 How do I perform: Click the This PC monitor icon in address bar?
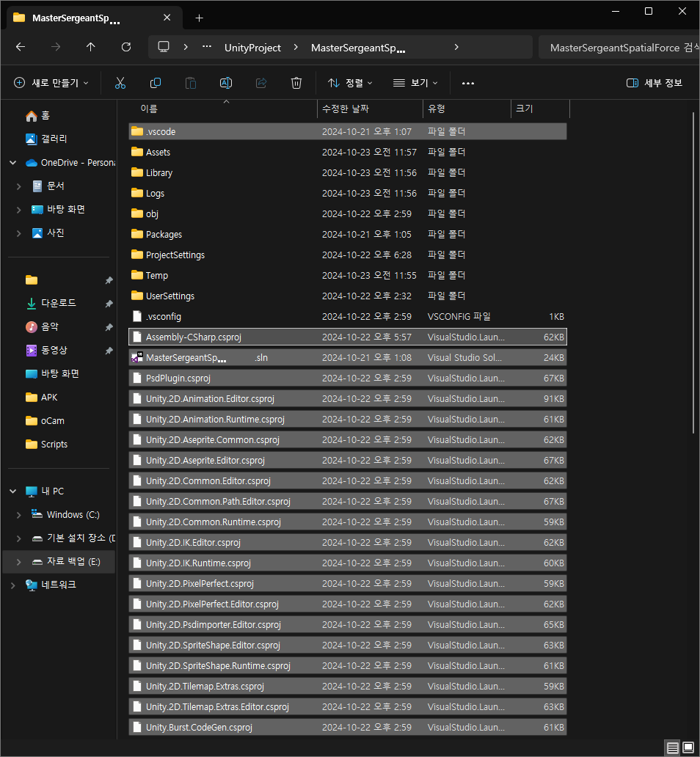point(164,47)
